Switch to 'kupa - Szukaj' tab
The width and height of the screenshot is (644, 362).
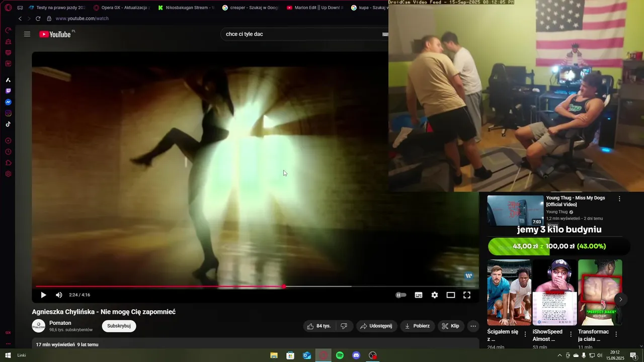click(369, 8)
